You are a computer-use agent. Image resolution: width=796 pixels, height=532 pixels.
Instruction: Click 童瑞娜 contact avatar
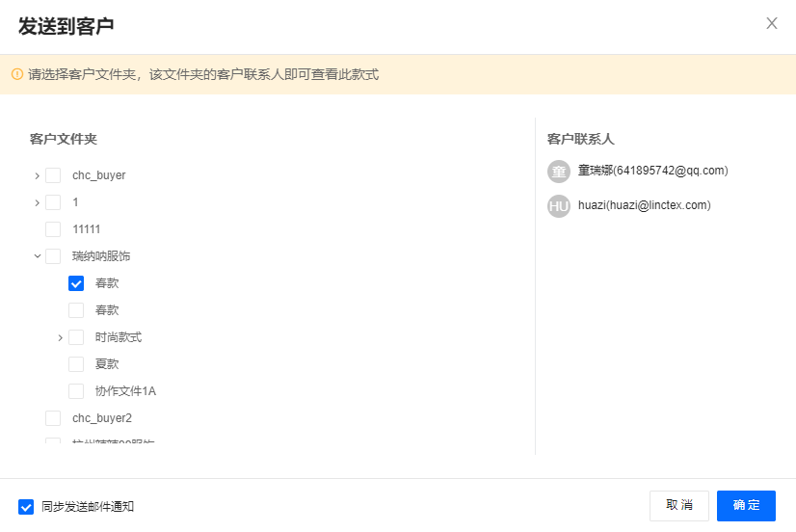pyautogui.click(x=559, y=172)
